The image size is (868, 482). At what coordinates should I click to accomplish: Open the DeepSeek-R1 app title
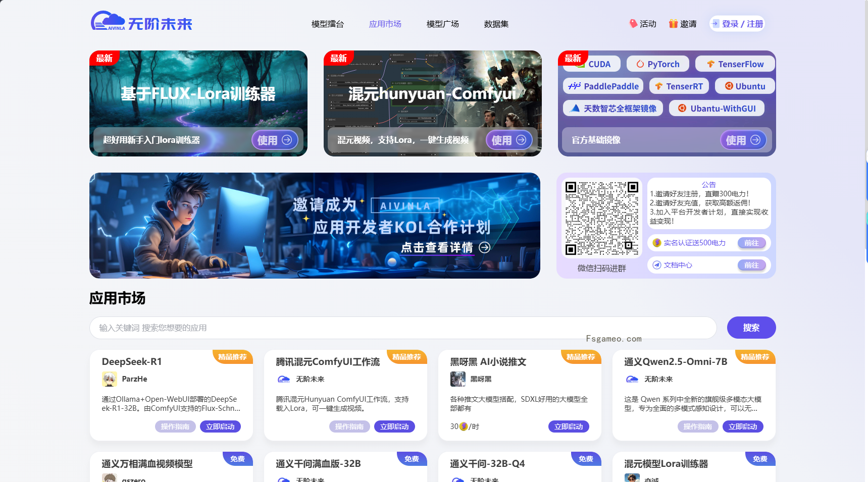132,361
